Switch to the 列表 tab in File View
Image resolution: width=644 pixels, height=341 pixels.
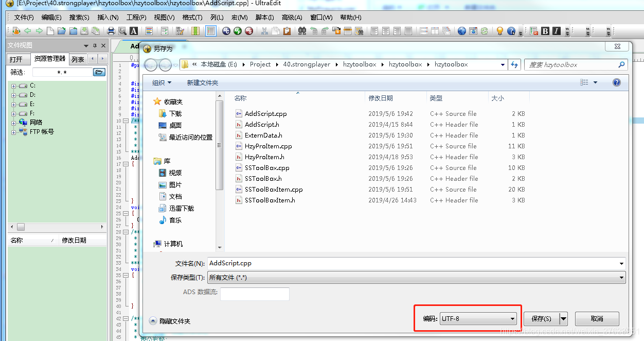[78, 59]
